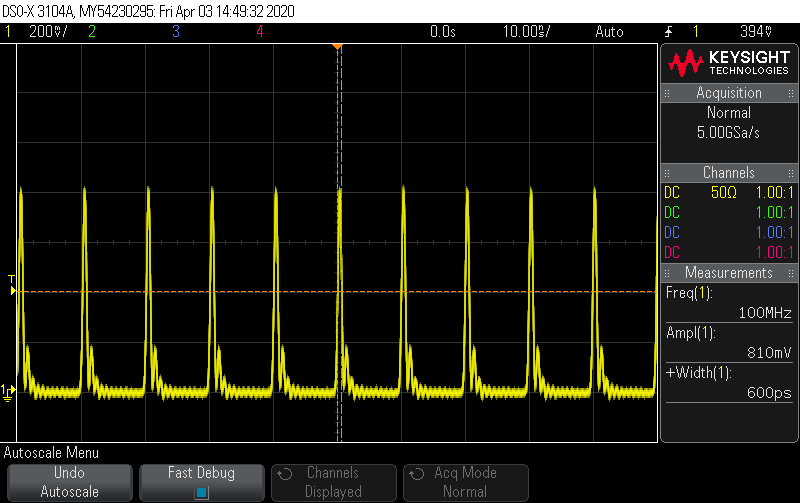This screenshot has height=503, width=800.
Task: Click the 5.00GSa/s sample rate text
Action: click(728, 133)
